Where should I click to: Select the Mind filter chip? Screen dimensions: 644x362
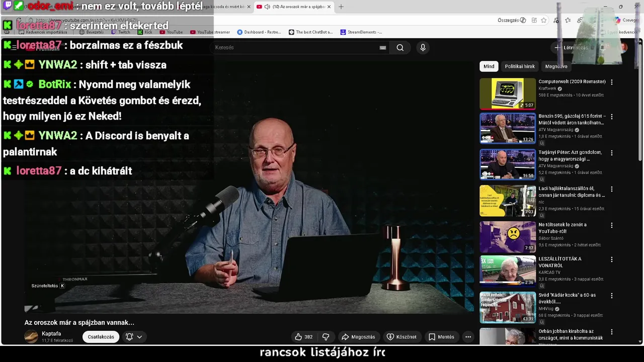(x=489, y=66)
